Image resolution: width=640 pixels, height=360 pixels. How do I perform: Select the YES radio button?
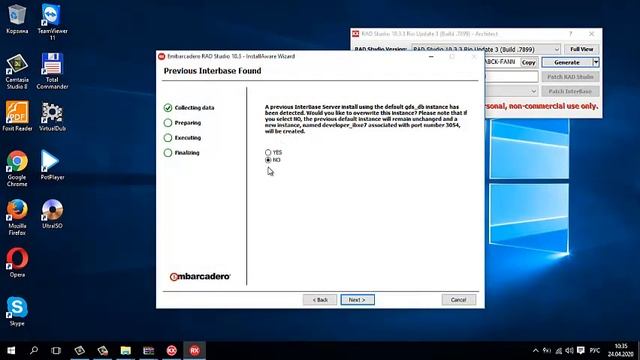268,152
